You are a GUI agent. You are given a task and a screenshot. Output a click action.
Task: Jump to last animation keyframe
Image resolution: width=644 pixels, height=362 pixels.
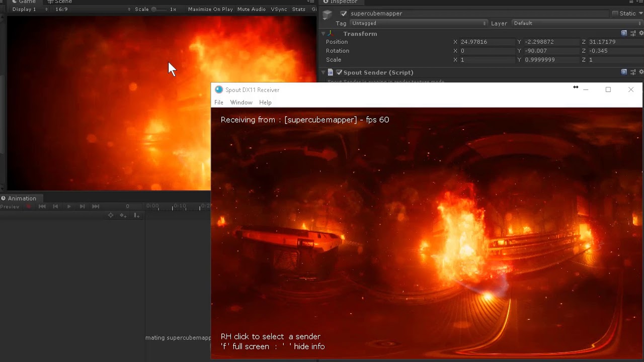point(96,207)
